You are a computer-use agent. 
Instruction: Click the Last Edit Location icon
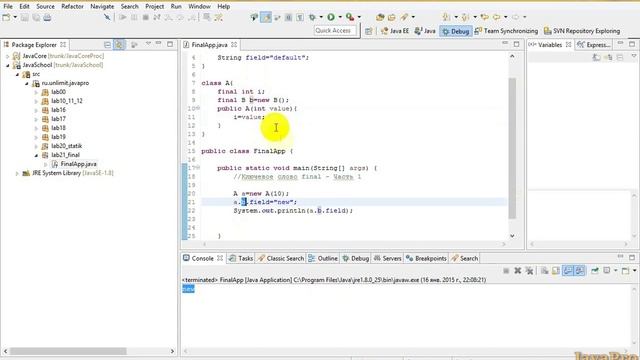[484, 17]
